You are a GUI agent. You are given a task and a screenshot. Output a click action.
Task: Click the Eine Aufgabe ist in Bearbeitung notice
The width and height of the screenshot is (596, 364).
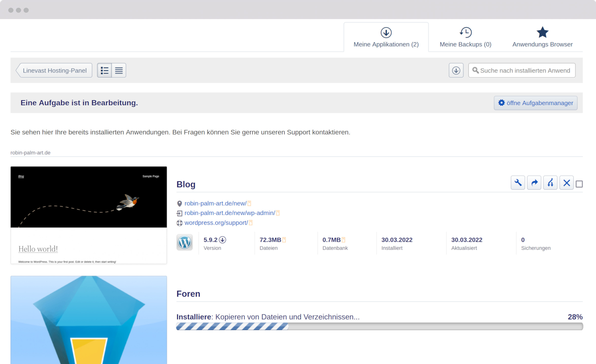coord(79,103)
